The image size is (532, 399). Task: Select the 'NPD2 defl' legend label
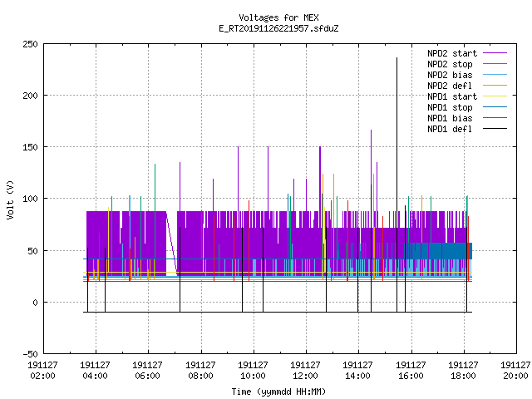[450, 86]
